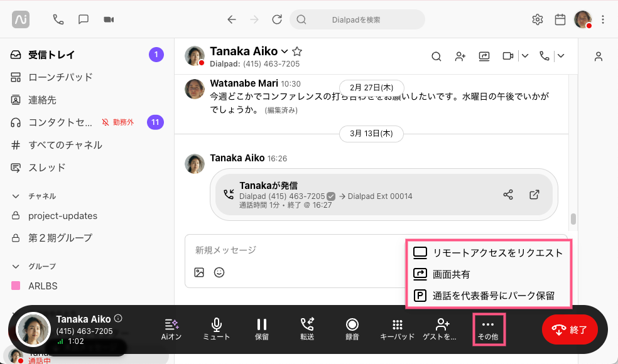Go forward with the right arrow
The width and height of the screenshot is (618, 364).
pyautogui.click(x=254, y=19)
